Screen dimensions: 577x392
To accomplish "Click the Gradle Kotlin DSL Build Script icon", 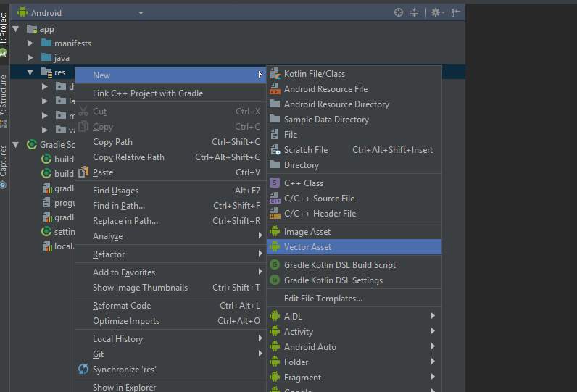I will (x=275, y=265).
